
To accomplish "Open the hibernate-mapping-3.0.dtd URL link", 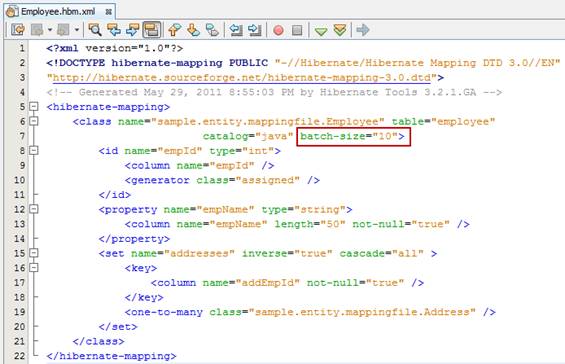I will click(x=242, y=77).
